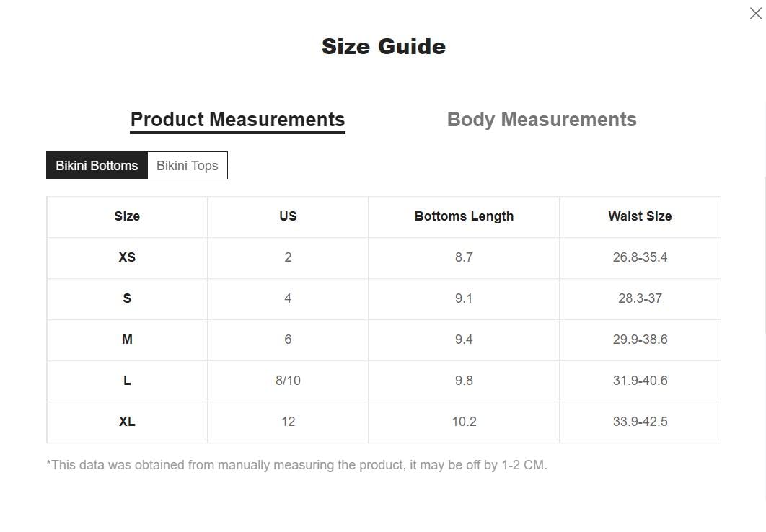
Task: Click the Bottoms Length column header
Action: tap(464, 216)
